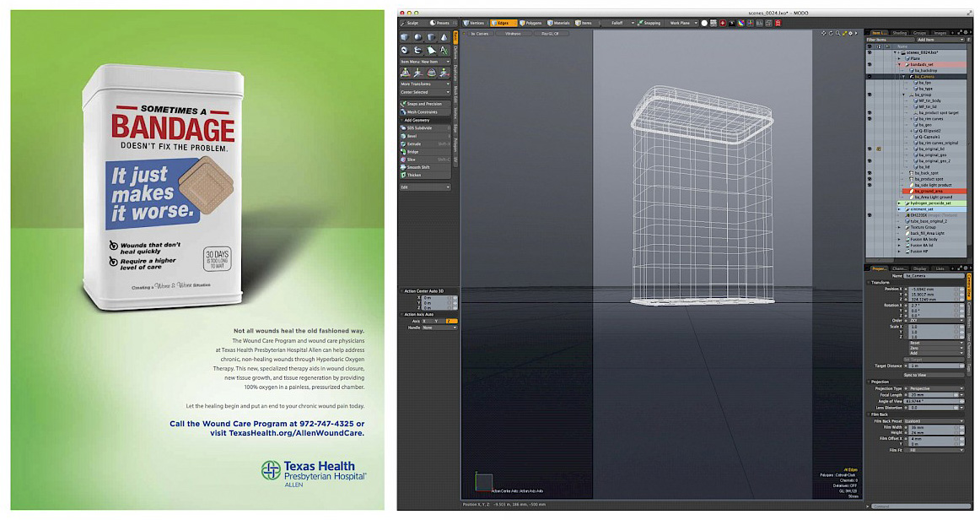980x520 pixels.
Task: Open the Projection Type dropdown
Action: (935, 388)
